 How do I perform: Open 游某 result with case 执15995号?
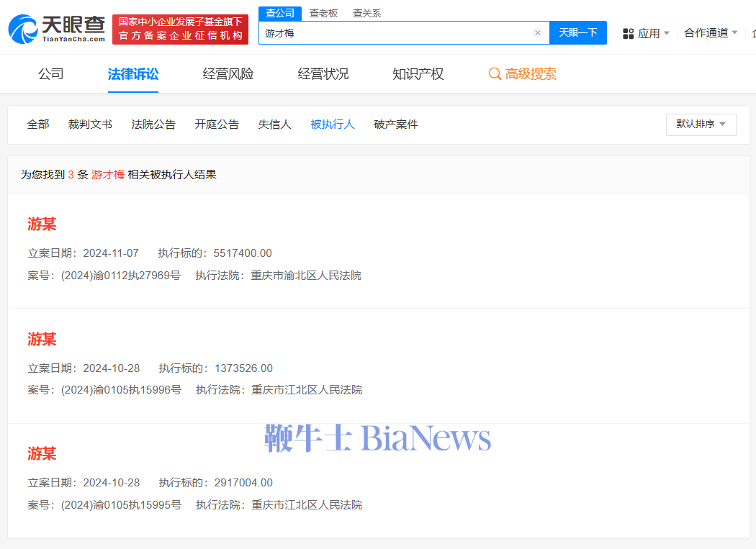(x=42, y=453)
